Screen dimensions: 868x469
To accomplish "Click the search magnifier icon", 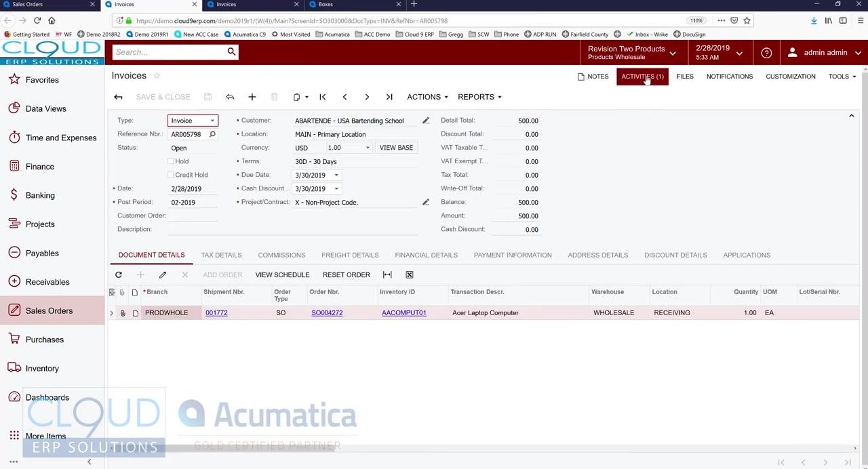I will [x=231, y=52].
